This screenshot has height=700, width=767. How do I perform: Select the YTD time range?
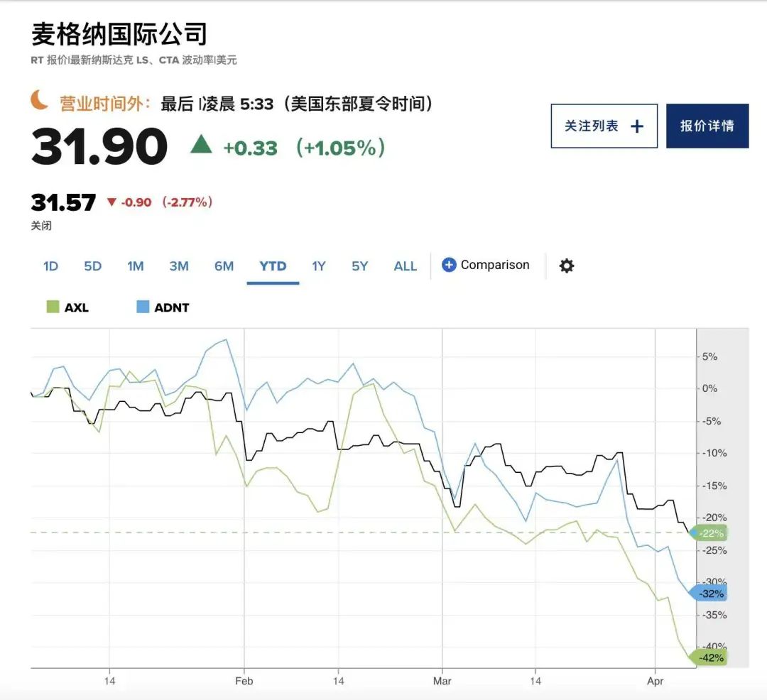[x=273, y=266]
